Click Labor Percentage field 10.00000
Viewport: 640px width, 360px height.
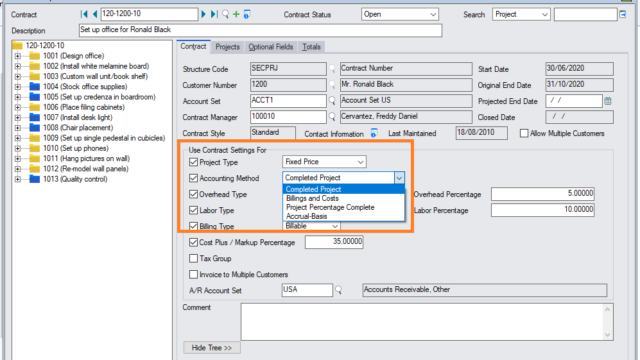(542, 210)
